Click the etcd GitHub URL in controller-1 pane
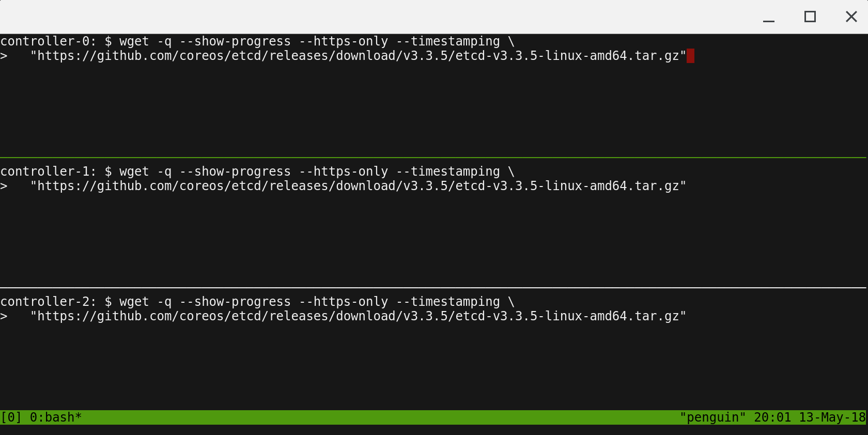Screen dimensions: 868x435 [x=358, y=186]
